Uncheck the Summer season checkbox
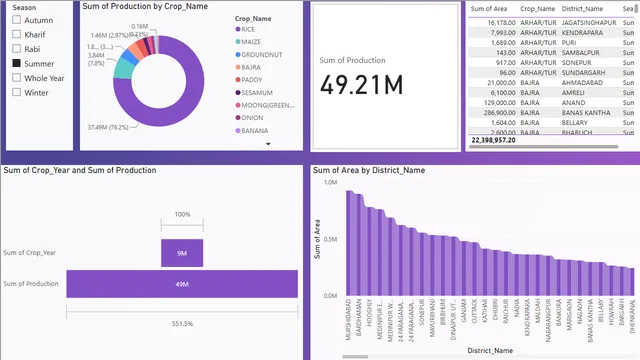The image size is (640, 360). [16, 63]
